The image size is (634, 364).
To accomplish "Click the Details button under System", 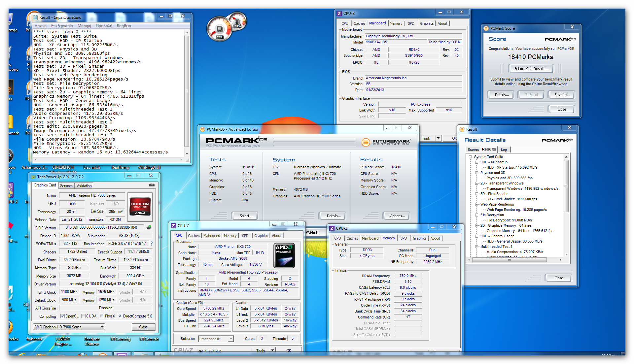I will click(x=333, y=216).
